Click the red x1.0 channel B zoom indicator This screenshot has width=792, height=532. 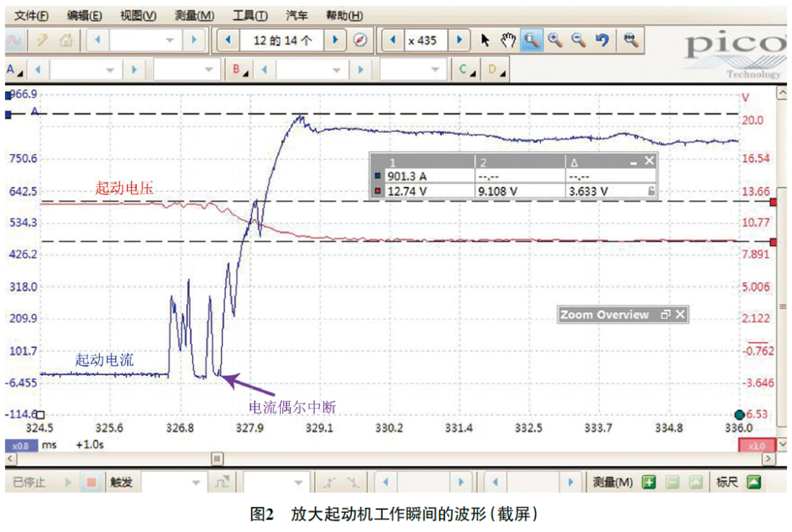click(x=756, y=446)
